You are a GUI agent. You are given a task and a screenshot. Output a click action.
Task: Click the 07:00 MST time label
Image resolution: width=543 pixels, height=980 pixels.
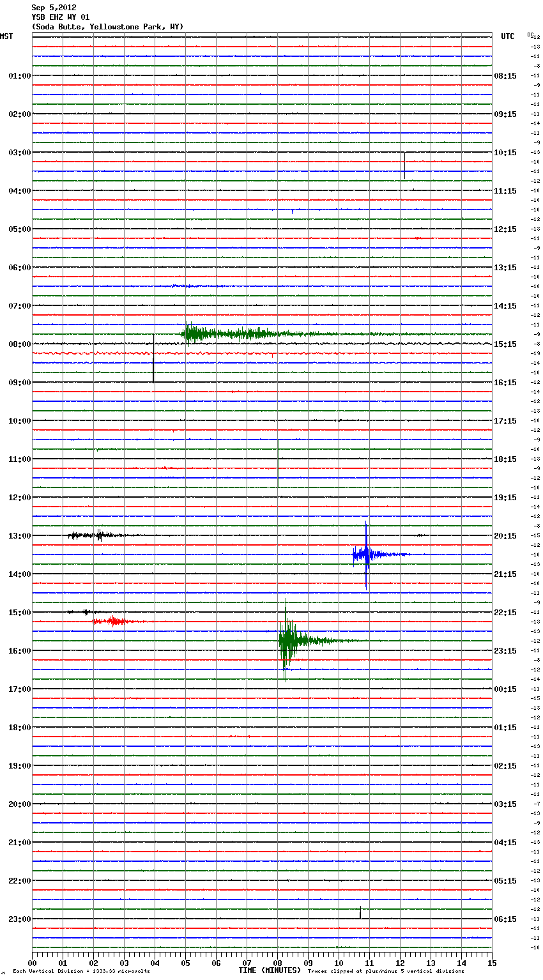coord(19,305)
